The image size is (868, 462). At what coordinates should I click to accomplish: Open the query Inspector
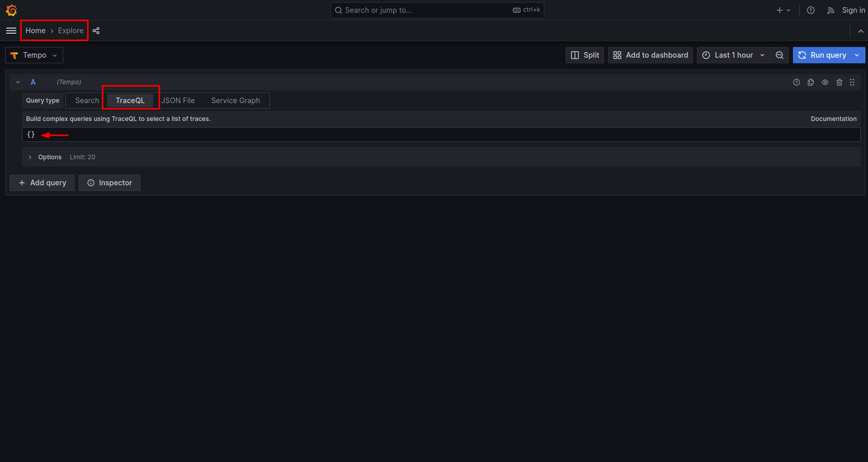pos(109,183)
